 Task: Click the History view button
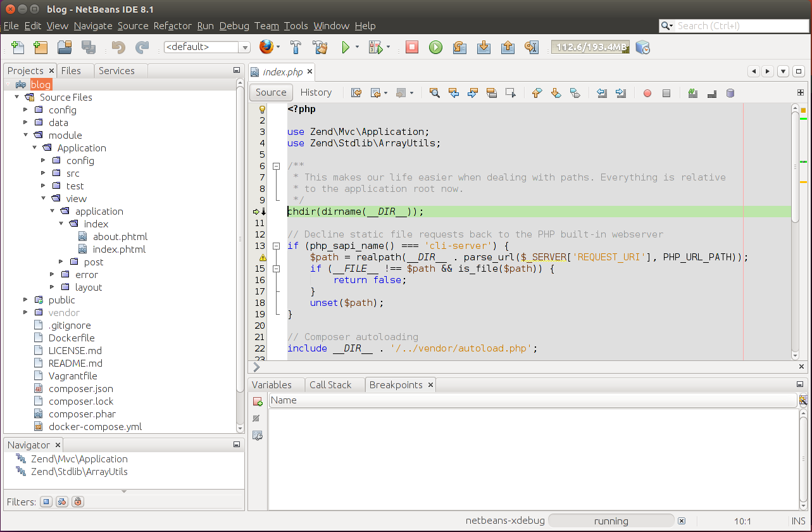pyautogui.click(x=316, y=92)
